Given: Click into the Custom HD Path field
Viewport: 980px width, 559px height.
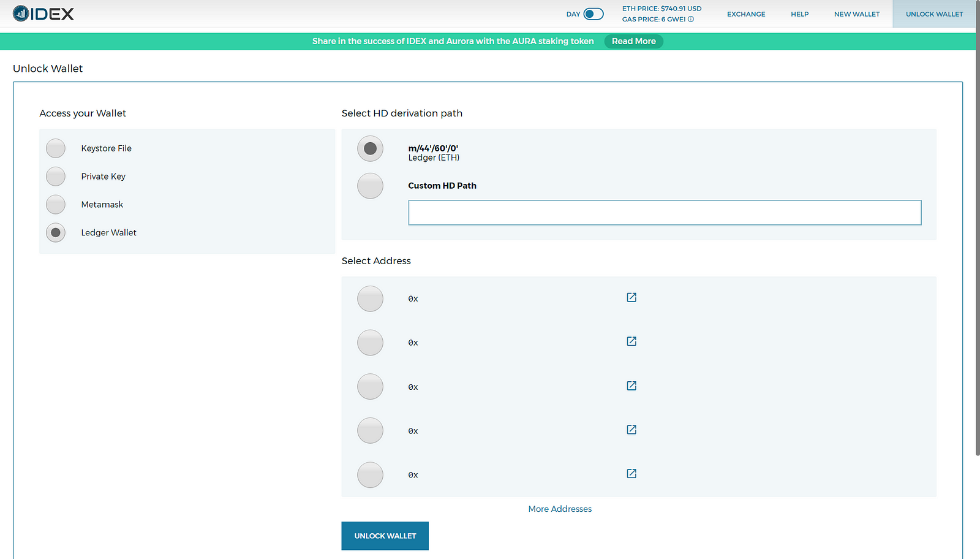Looking at the screenshot, I should 665,213.
